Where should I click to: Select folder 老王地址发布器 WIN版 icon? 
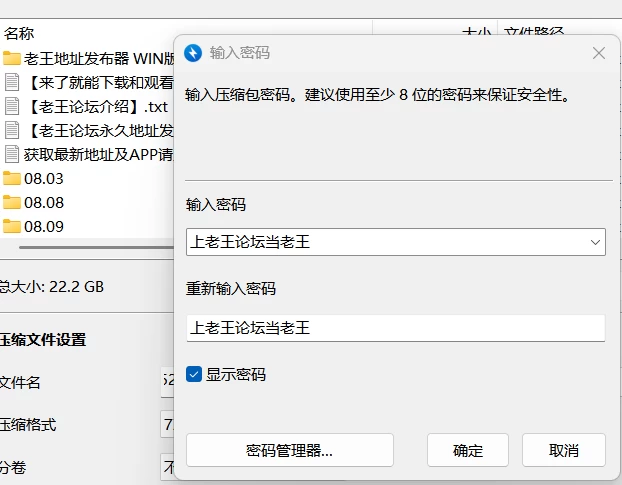pyautogui.click(x=12, y=58)
